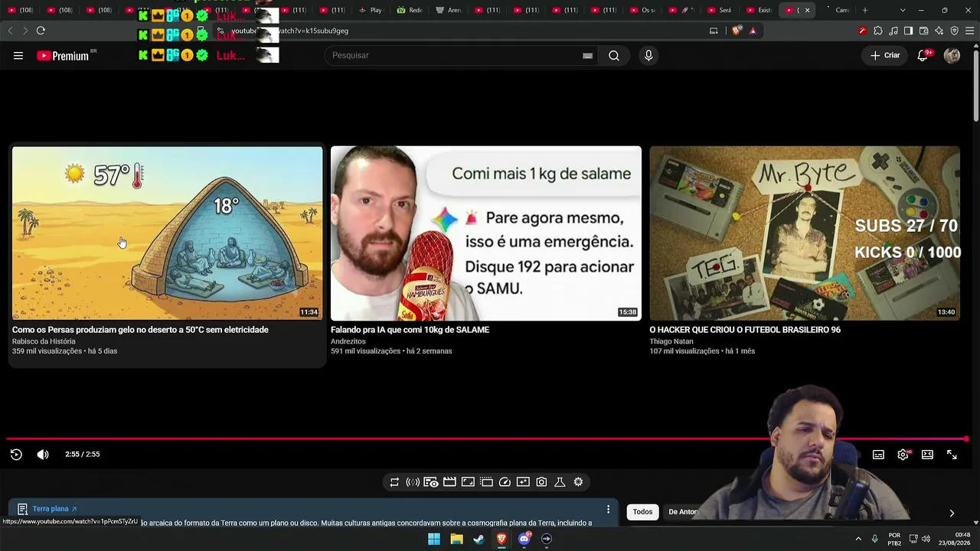Open the Terra plana info link

(54, 509)
